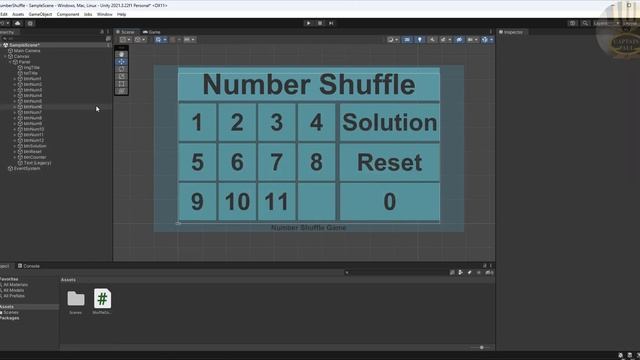Viewport: 640px width, 360px height.
Task: Toggle scene lighting bulb icon
Action: [x=419, y=40]
